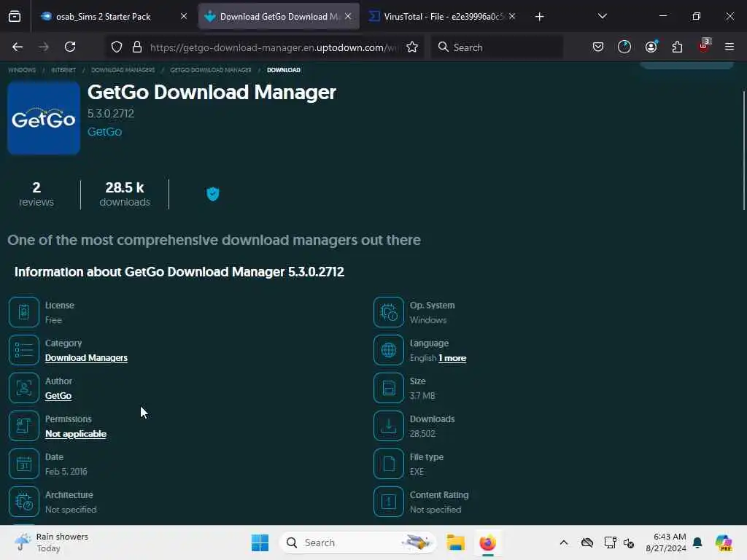Viewport: 747px width, 560px height.
Task: Click the page vertical scrollbar
Action: click(x=743, y=150)
